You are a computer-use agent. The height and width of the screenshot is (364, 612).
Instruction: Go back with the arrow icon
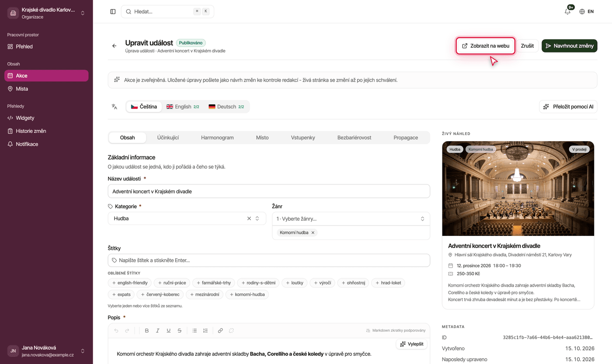point(114,46)
